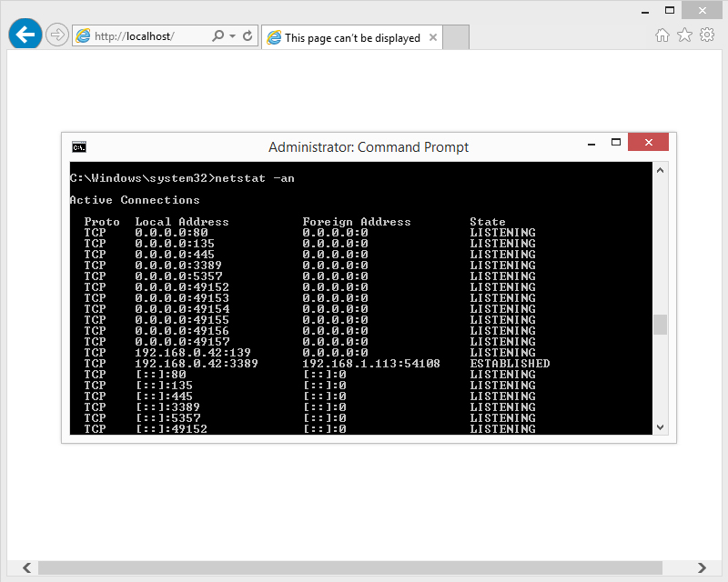Maximize the Internet Explorer window

click(669, 10)
